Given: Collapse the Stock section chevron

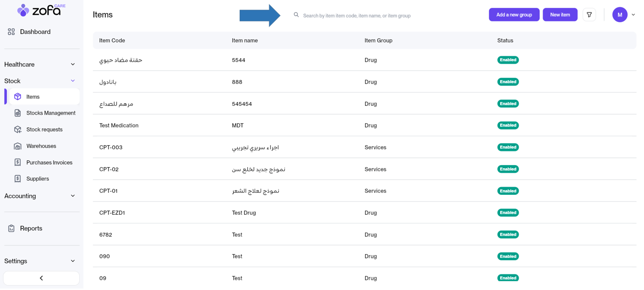Looking at the screenshot, I should tap(73, 81).
